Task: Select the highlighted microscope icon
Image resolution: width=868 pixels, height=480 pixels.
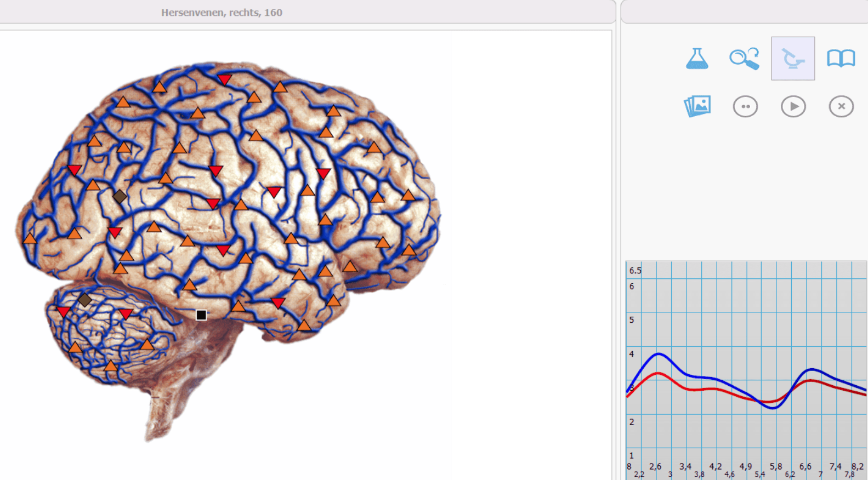Action: tap(793, 59)
